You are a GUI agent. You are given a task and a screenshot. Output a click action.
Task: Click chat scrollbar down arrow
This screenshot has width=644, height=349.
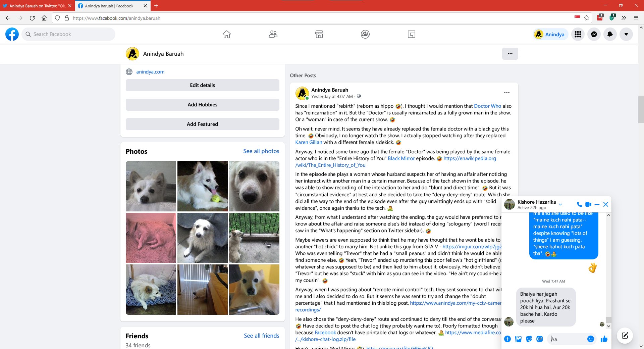point(608,326)
